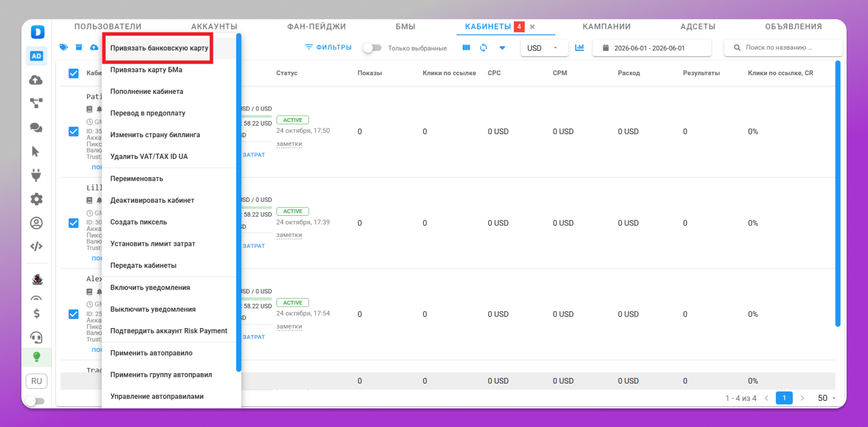Toggle the 'Только выбранные' switch
This screenshot has height=427, width=868.
click(372, 48)
